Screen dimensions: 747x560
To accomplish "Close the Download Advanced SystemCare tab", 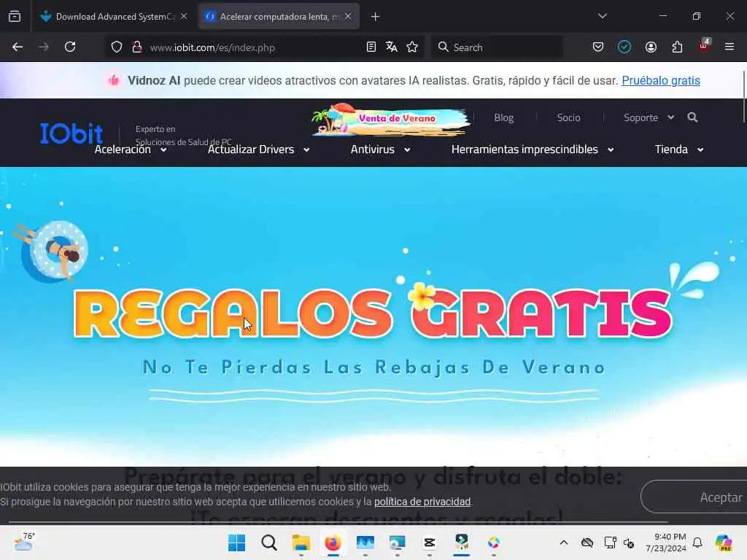I will pos(184,16).
